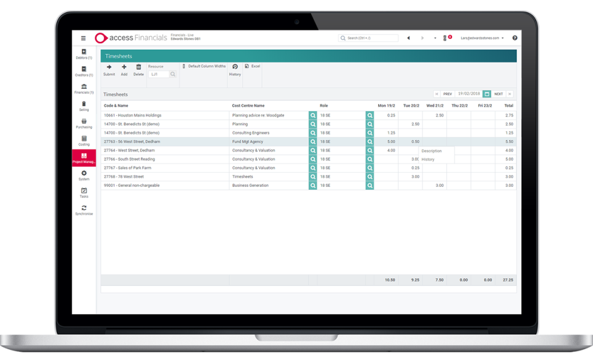Open the Purchasing module
This screenshot has width=593, height=364.
pyautogui.click(x=83, y=125)
